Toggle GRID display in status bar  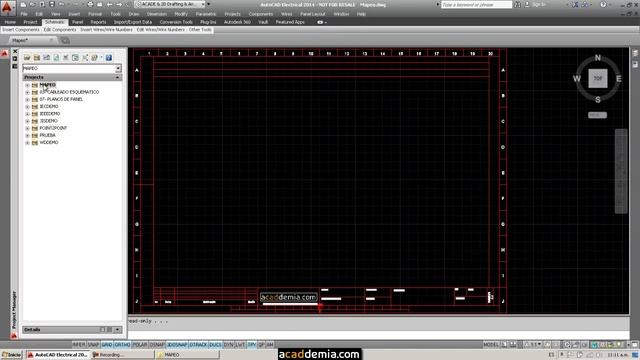(107, 345)
